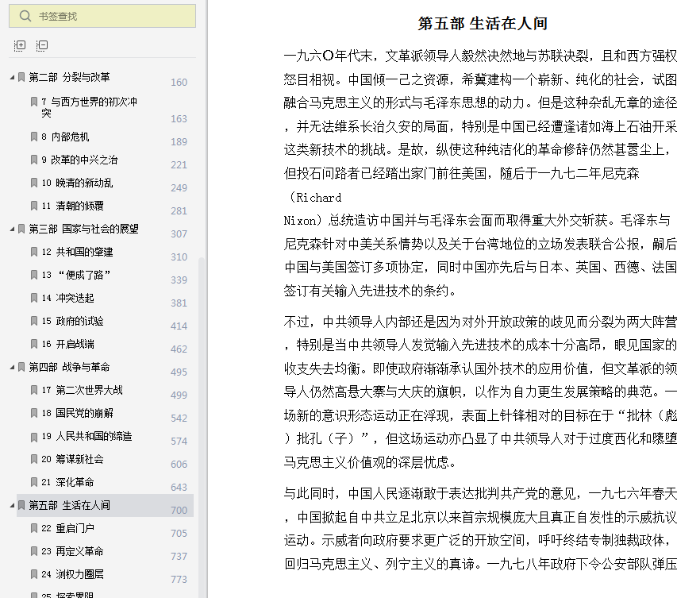Image resolution: width=700 pixels, height=598 pixels.
Task: Open bookmark 15 政府的试验
Action: pyautogui.click(x=72, y=321)
